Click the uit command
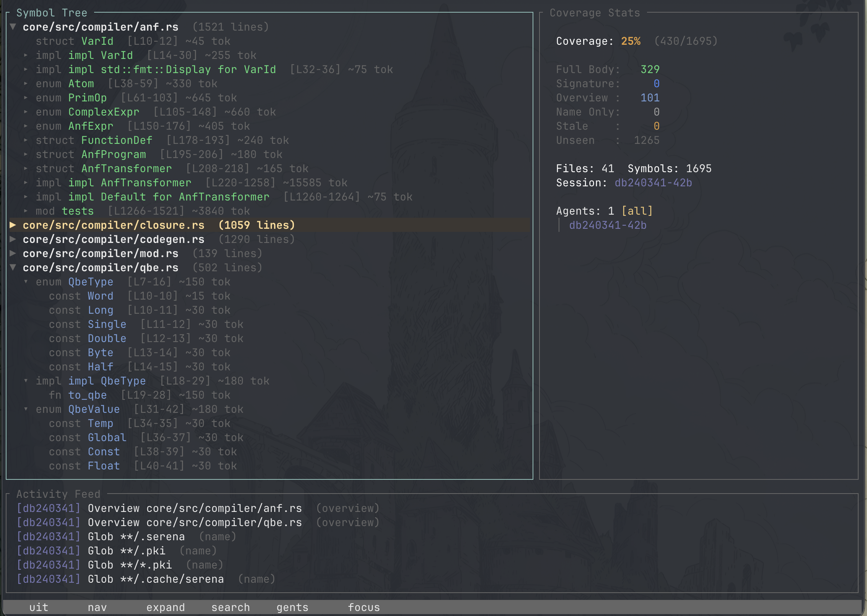 click(38, 607)
